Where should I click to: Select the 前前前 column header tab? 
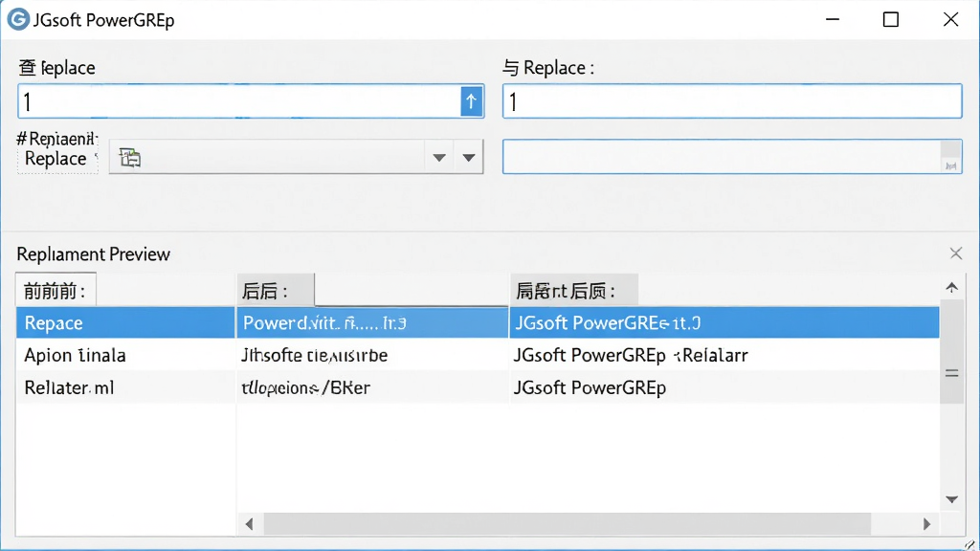[56, 290]
